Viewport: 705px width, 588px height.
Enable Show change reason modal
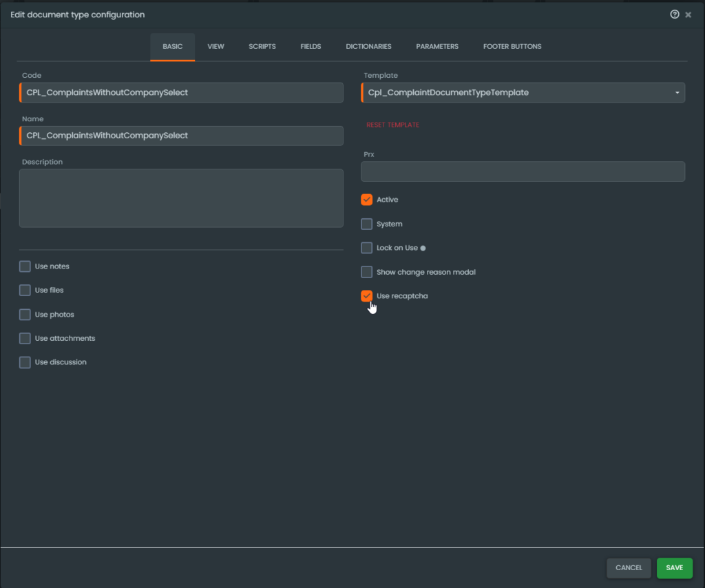point(367,272)
